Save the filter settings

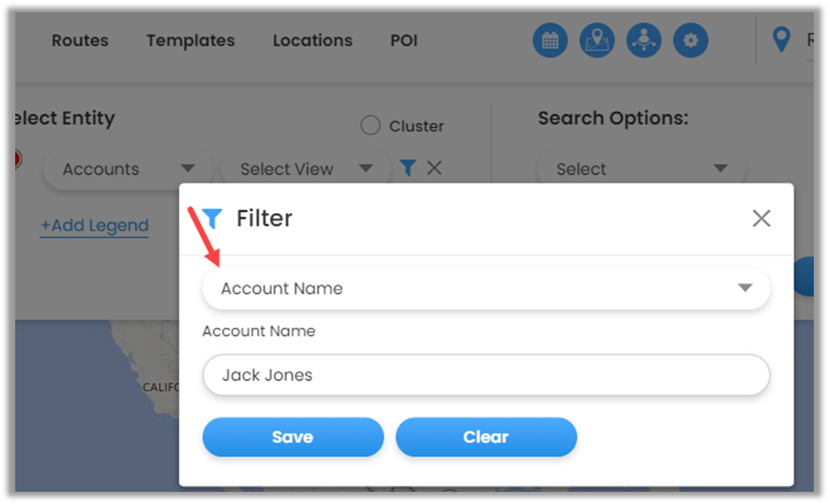(293, 437)
